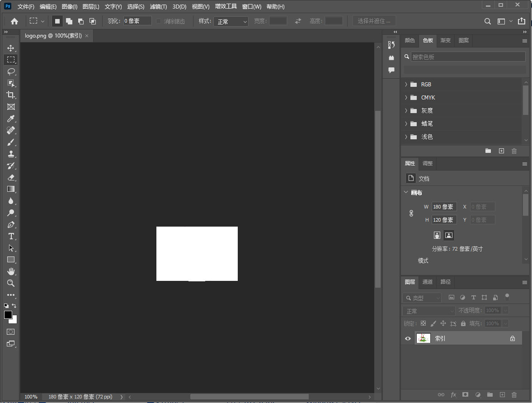This screenshot has height=403, width=532.
Task: Toggle visibility of the 索引 layer
Action: (408, 338)
